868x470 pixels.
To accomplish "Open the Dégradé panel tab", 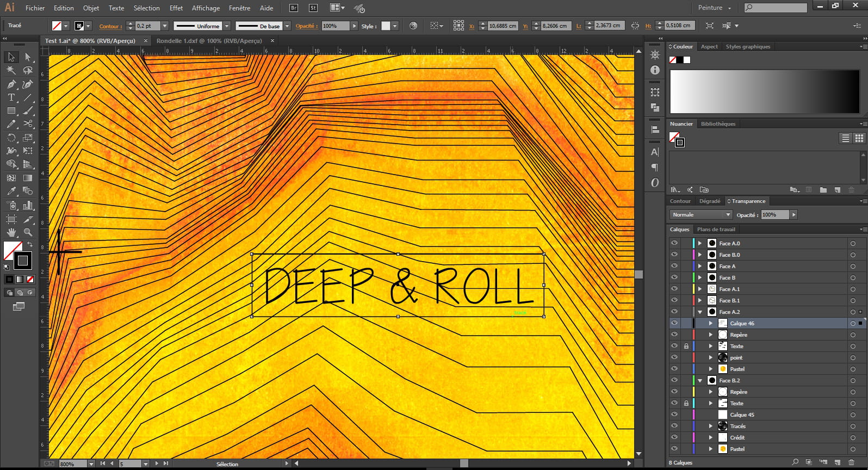I will coord(710,201).
